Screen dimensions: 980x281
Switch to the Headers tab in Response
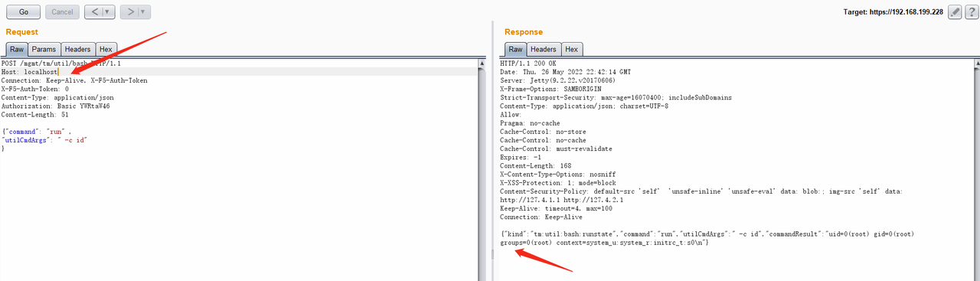pos(543,49)
